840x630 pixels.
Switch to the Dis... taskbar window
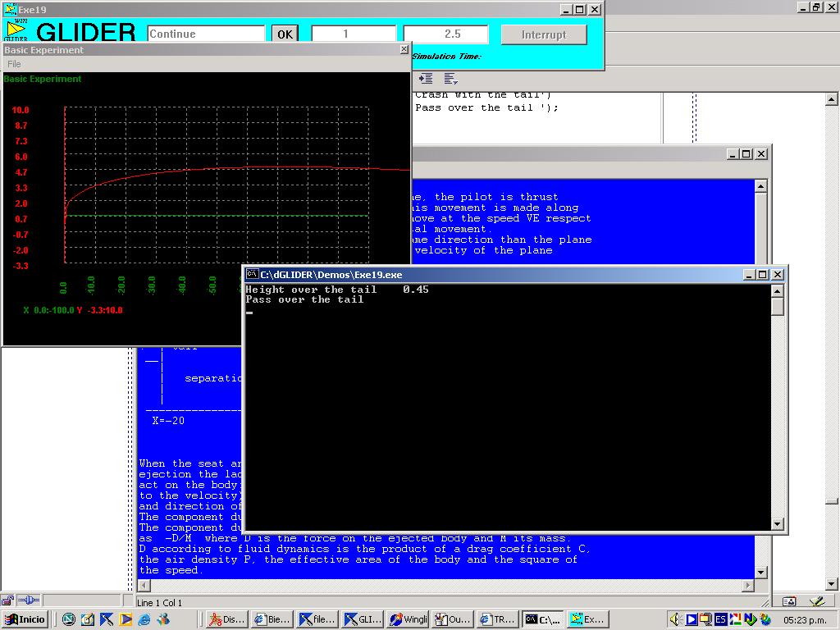(x=226, y=619)
